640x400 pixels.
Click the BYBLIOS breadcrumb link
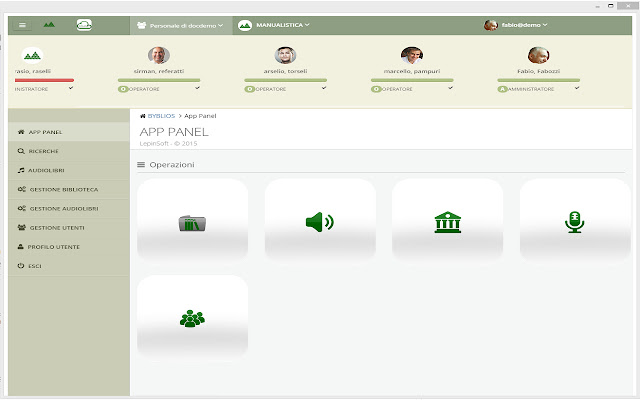tap(158, 116)
